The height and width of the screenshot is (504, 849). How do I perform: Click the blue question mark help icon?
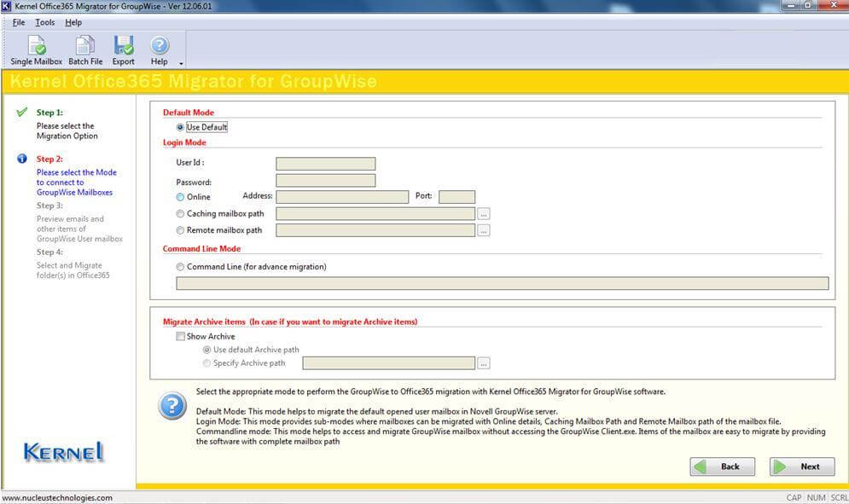point(172,405)
